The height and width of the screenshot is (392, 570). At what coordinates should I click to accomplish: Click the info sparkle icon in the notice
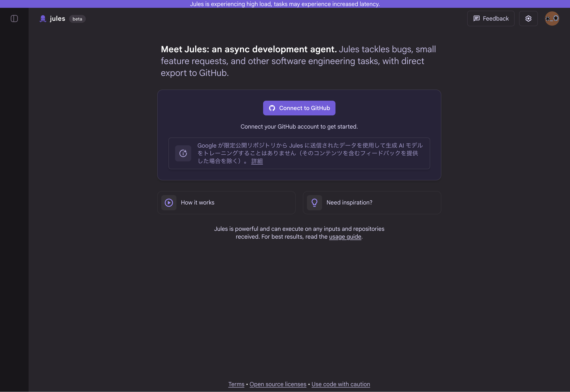[x=183, y=153]
